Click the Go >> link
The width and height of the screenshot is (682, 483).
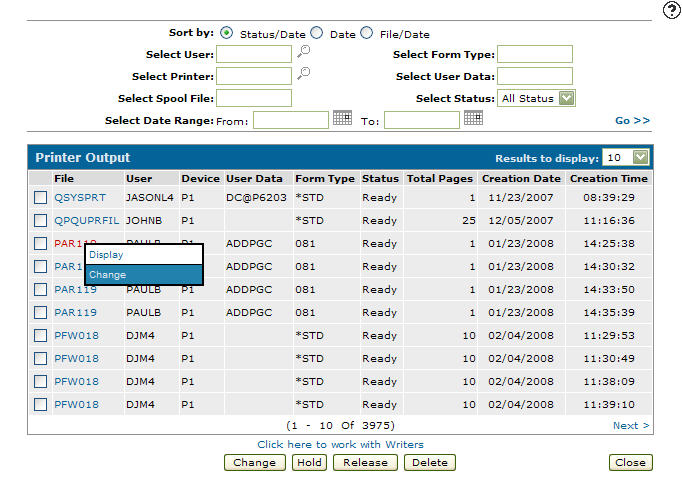click(632, 120)
